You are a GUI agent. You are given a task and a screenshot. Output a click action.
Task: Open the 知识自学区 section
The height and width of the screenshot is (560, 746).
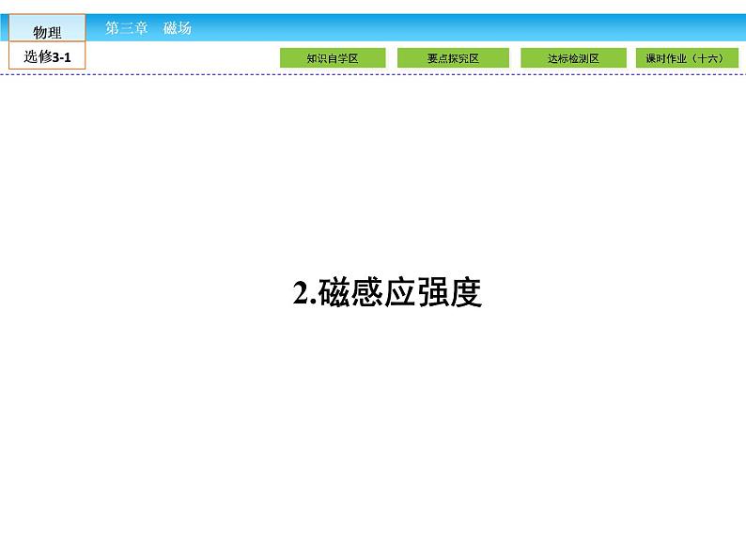333,58
